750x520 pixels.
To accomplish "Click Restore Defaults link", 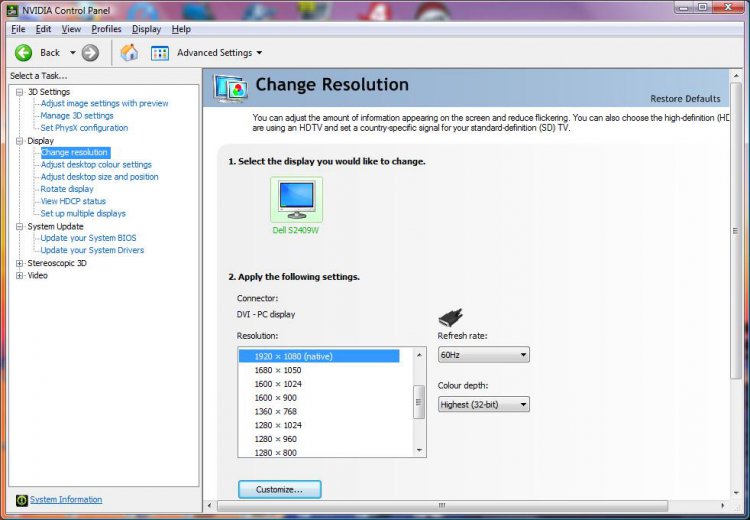I will 685,99.
